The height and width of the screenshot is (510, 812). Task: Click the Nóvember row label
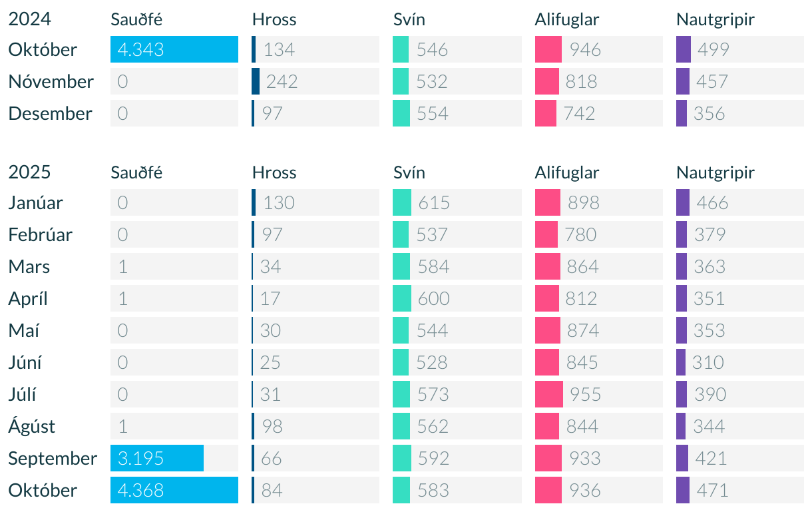point(51,81)
